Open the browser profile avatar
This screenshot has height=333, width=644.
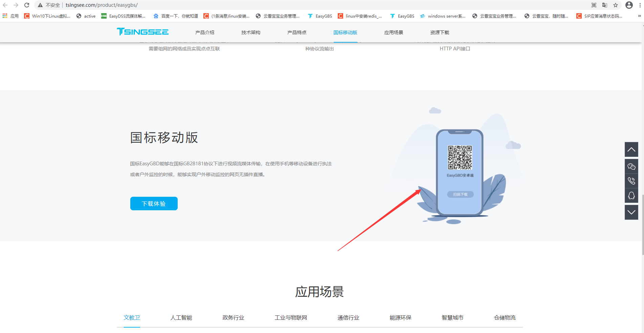coord(629,5)
